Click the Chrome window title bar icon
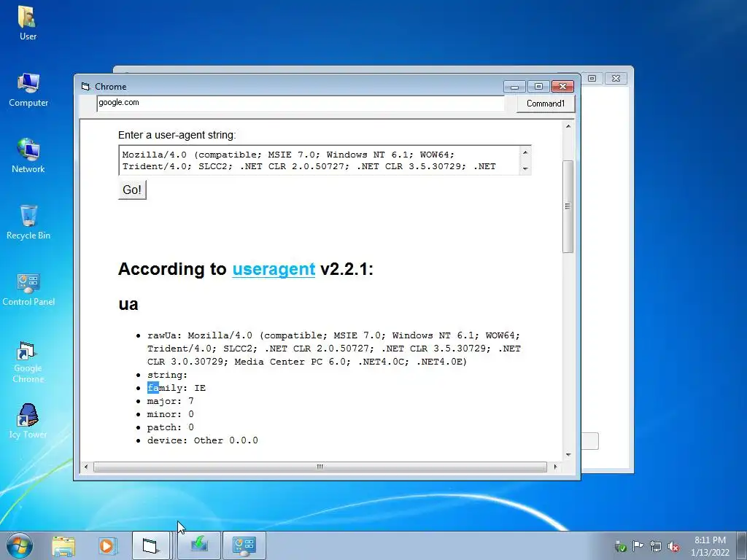The width and height of the screenshot is (747, 560). click(85, 86)
